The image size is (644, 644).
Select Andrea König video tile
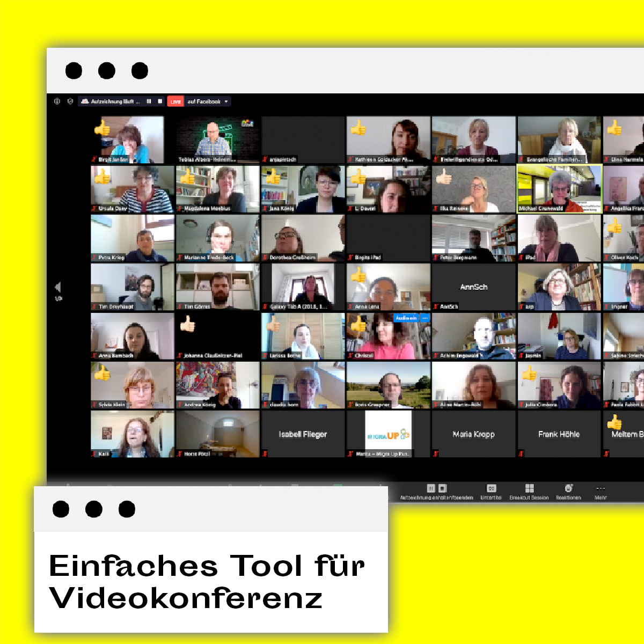click(217, 385)
